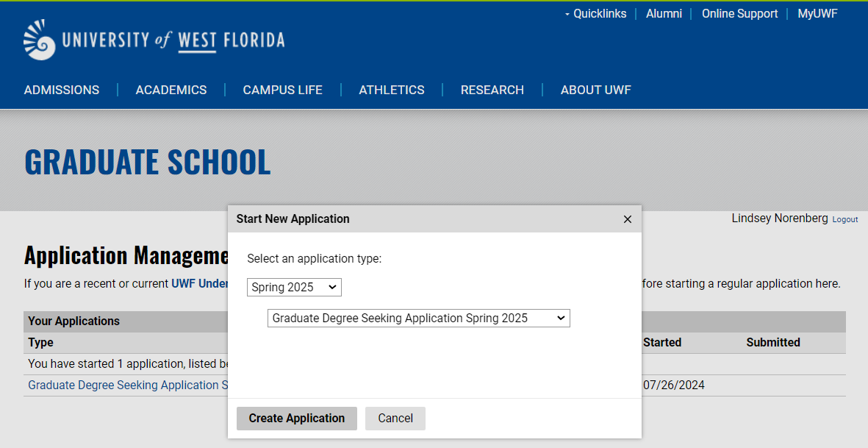Open the Campus Life menu

pos(282,90)
